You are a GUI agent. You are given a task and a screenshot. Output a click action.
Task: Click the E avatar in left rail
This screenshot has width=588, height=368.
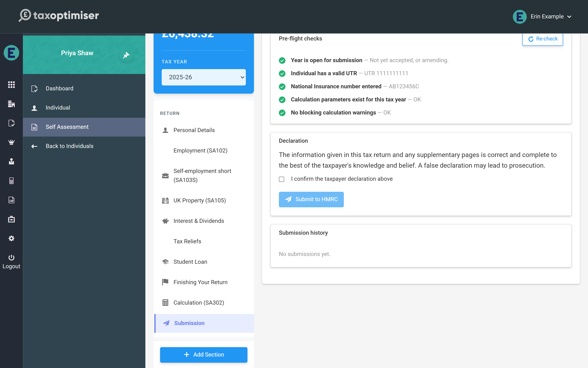[11, 53]
